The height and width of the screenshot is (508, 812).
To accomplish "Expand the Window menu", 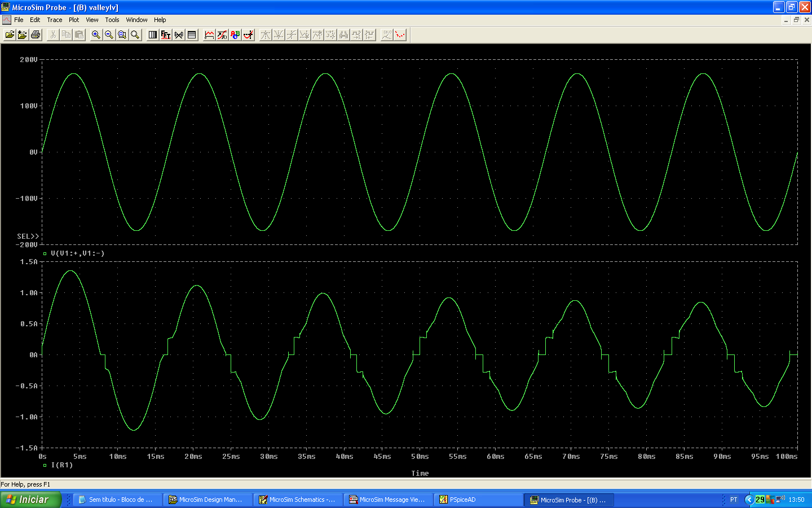I will [x=136, y=20].
